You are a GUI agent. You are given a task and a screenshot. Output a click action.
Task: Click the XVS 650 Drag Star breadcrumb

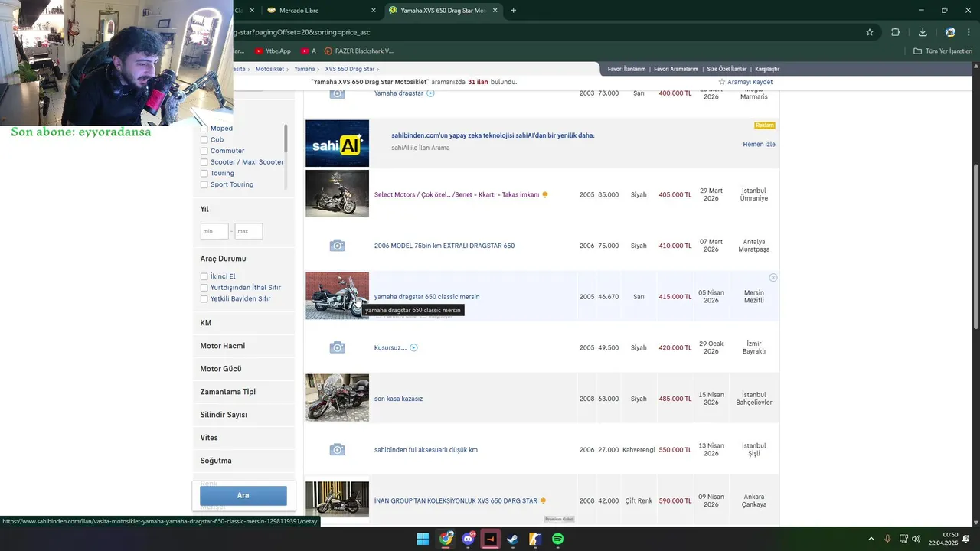[x=350, y=69]
